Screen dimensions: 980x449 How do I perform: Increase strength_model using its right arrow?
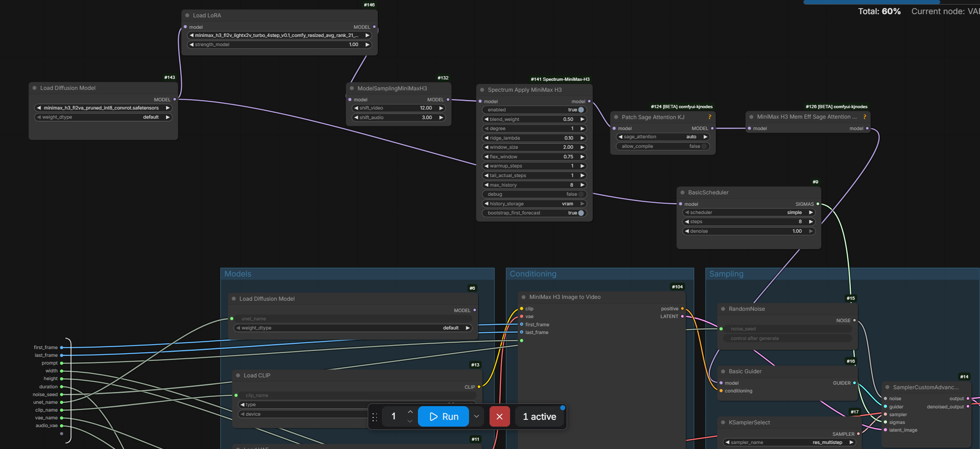tap(367, 45)
